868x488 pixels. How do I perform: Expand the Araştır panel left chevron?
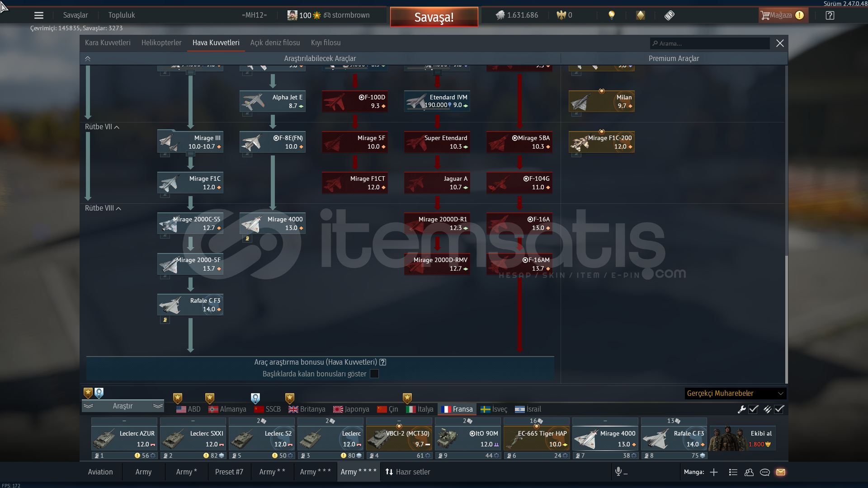88,406
